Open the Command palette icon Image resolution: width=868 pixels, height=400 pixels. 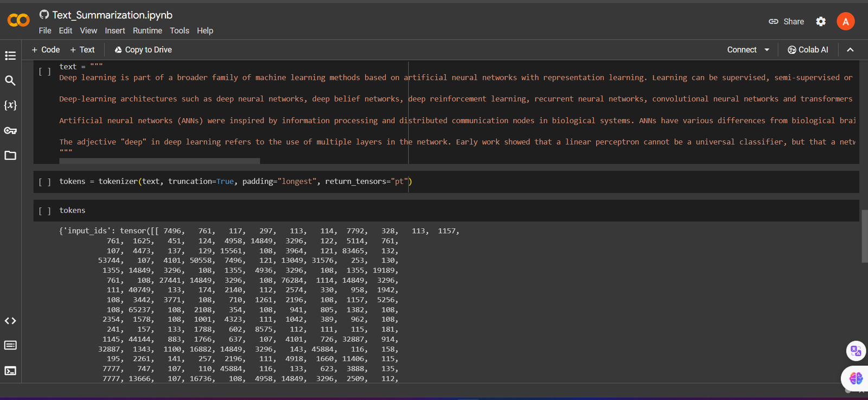click(x=10, y=345)
